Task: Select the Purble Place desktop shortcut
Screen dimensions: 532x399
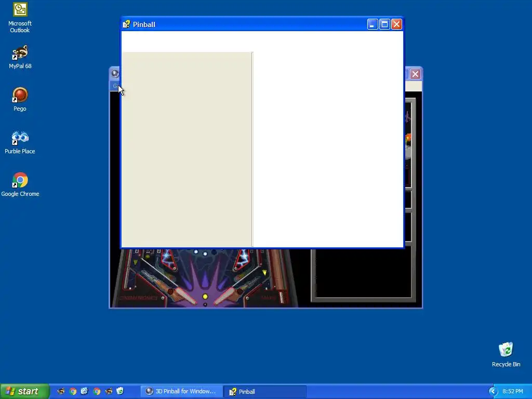Action: click(x=20, y=142)
